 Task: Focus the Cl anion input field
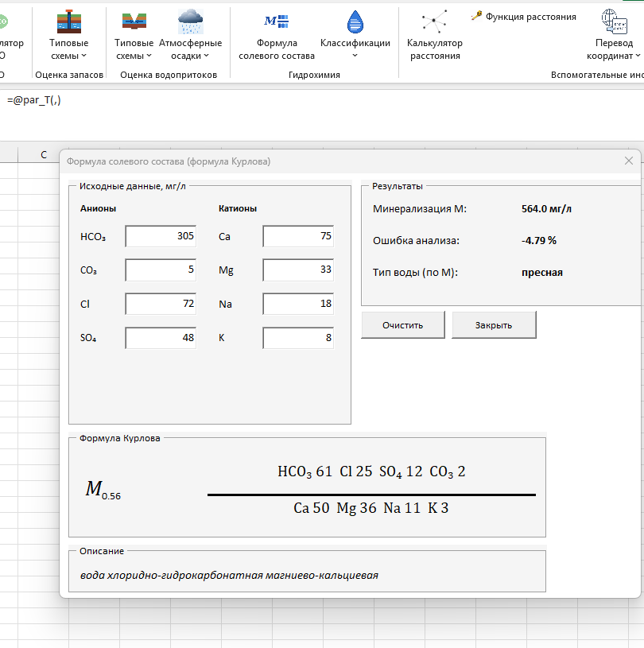[161, 304]
